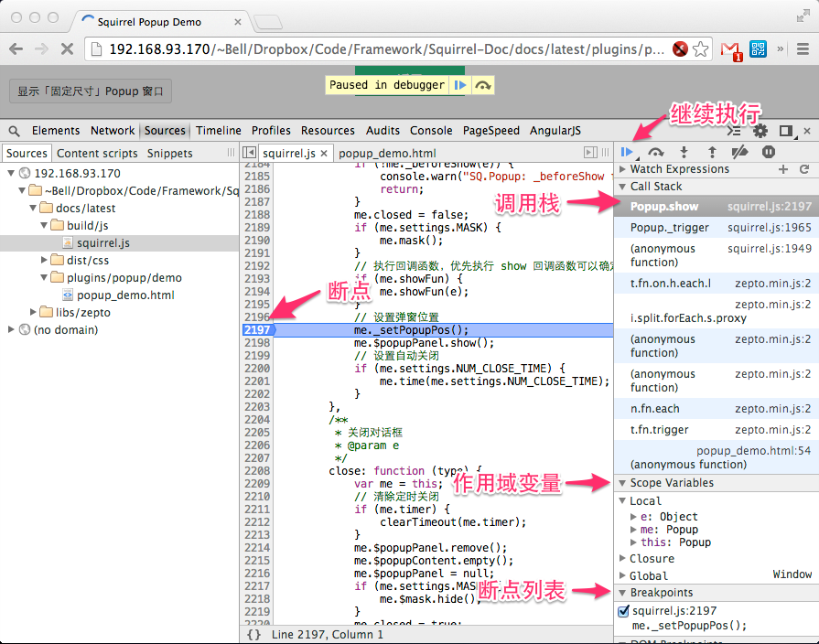This screenshot has height=644, width=819.
Task: Expand the Watch Expressions section
Action: [x=622, y=168]
